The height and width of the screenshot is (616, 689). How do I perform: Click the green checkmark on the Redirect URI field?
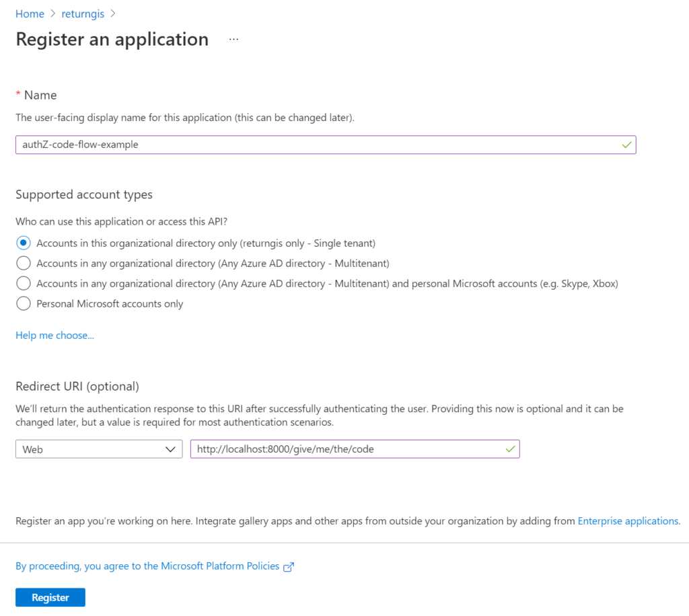pyautogui.click(x=509, y=449)
